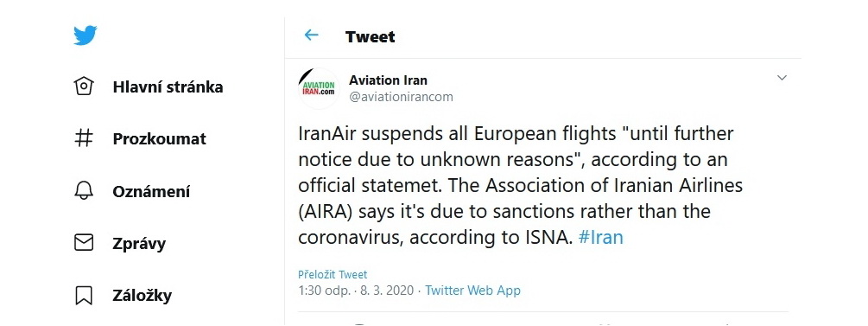Click the hashtag icon beside Prozkoumat
868x326 pixels.
84,138
